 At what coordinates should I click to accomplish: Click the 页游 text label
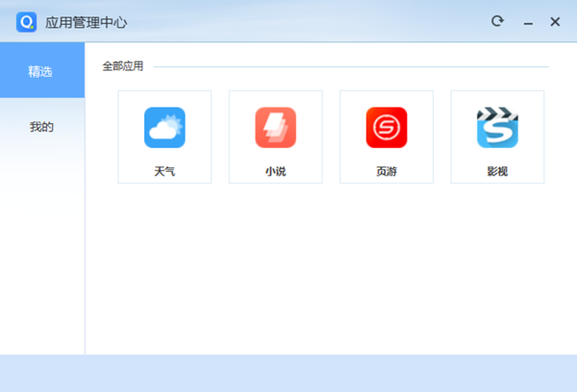click(387, 172)
